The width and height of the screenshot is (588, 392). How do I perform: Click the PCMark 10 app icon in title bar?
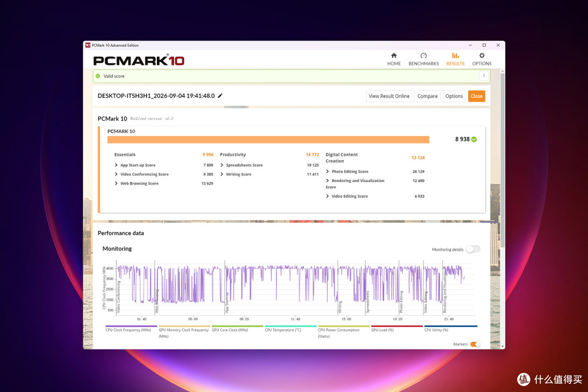88,45
